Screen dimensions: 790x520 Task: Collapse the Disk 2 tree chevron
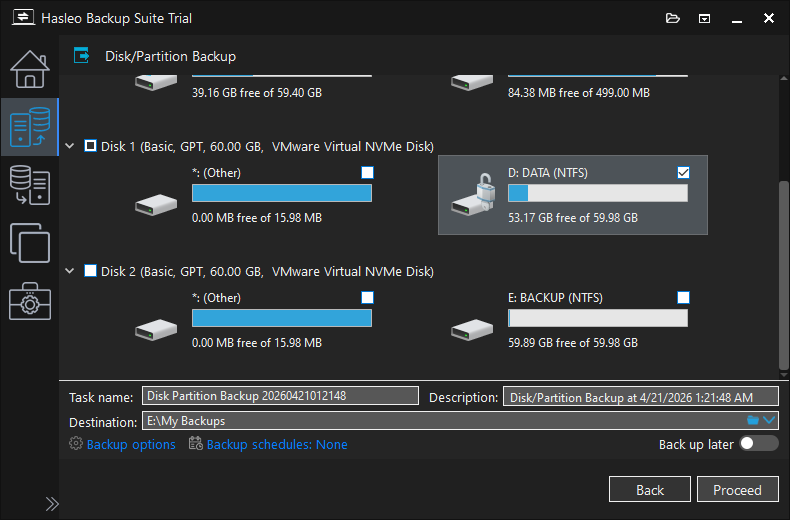point(70,271)
